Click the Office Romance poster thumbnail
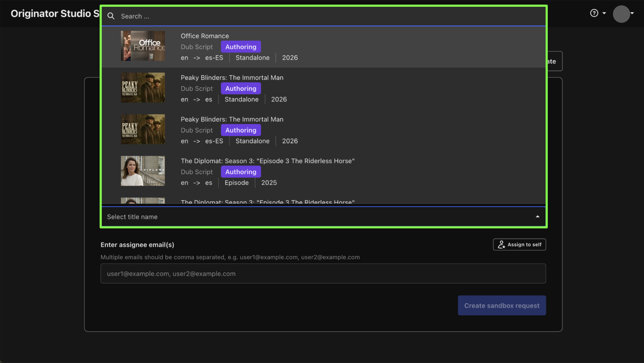Image resolution: width=644 pixels, height=363 pixels. click(x=143, y=46)
